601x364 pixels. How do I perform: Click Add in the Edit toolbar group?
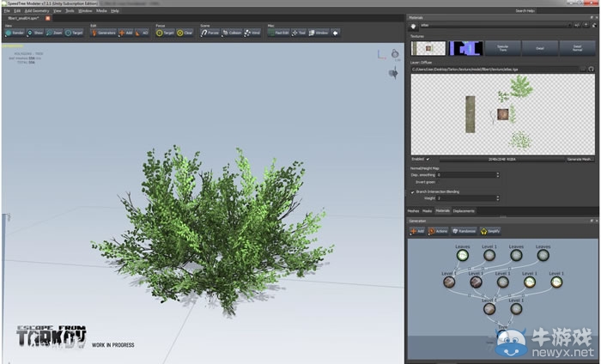(x=125, y=33)
